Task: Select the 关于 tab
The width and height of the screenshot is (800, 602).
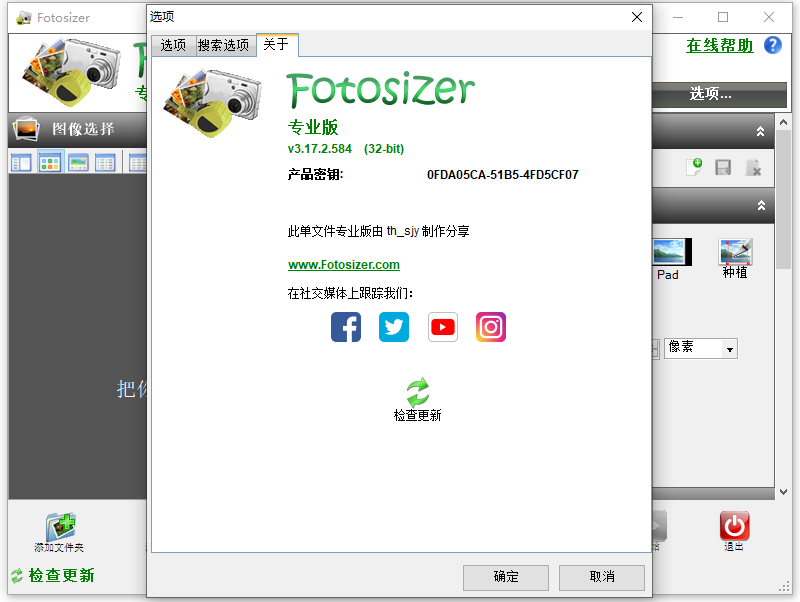Action: click(277, 44)
